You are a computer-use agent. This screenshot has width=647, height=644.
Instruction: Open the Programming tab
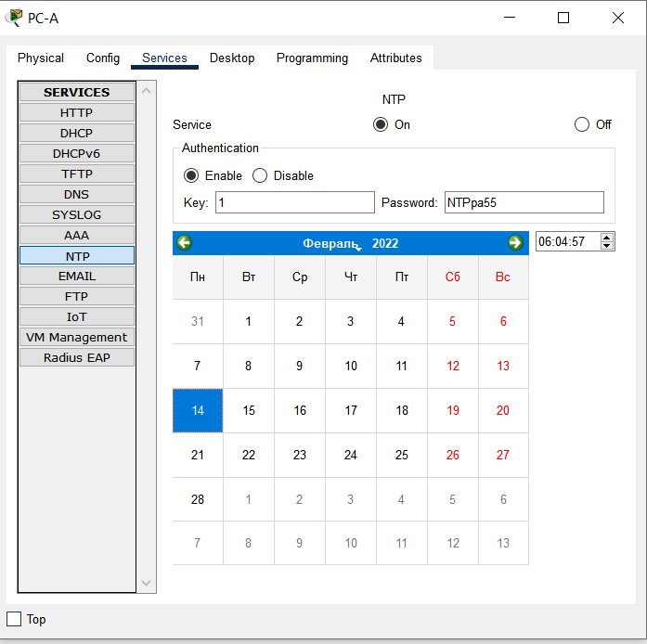(x=312, y=58)
